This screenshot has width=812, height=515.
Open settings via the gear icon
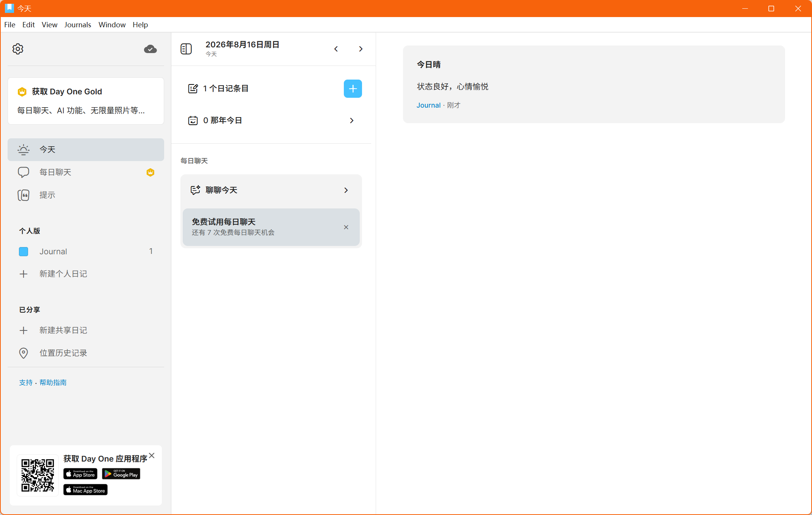18,49
